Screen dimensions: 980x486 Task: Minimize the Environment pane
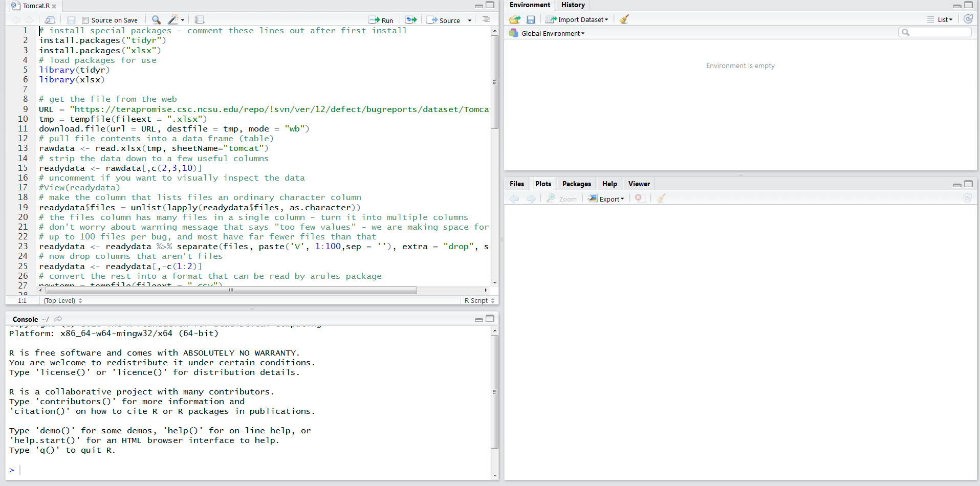[x=956, y=5]
